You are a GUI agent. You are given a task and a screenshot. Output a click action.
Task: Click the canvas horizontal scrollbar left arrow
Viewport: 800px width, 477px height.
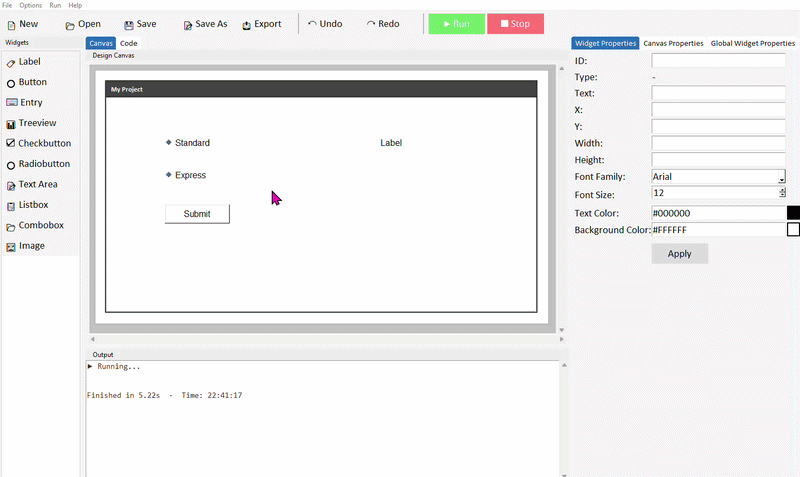click(x=92, y=339)
